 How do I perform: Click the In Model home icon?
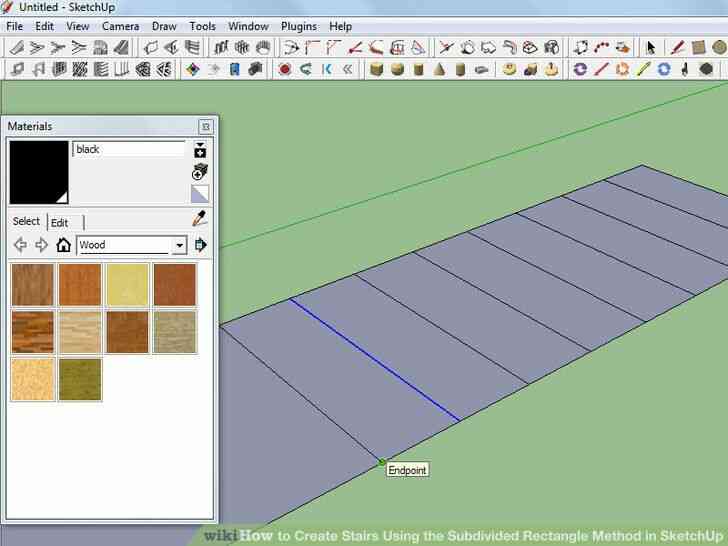point(63,245)
